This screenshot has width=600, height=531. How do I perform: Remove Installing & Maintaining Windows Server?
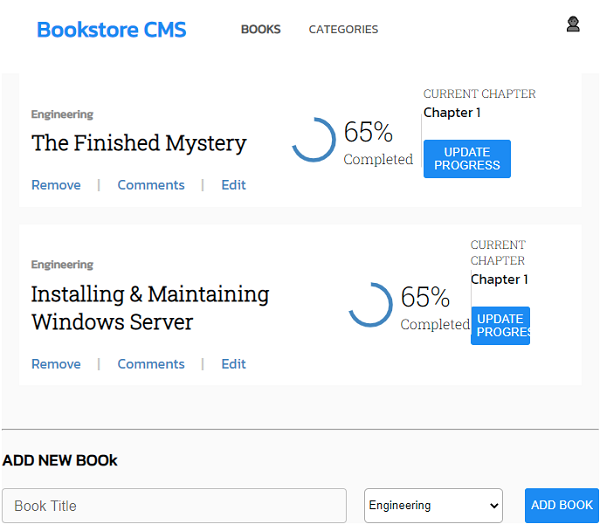tap(56, 364)
